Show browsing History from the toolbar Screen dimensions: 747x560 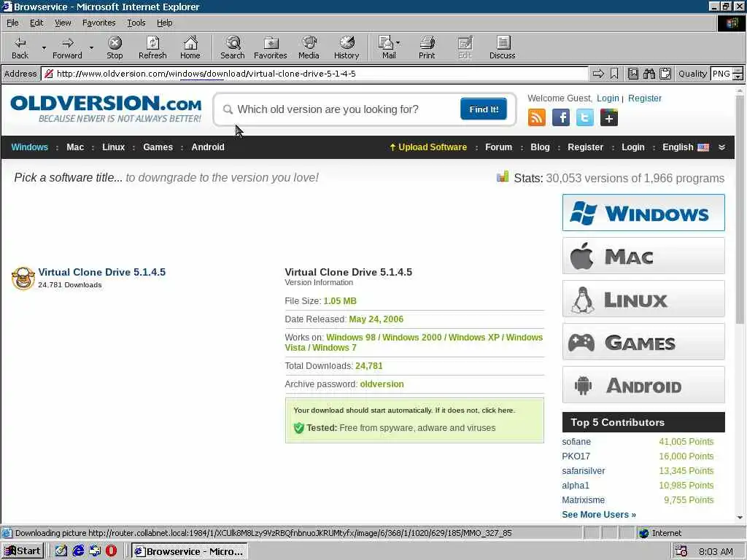347,47
